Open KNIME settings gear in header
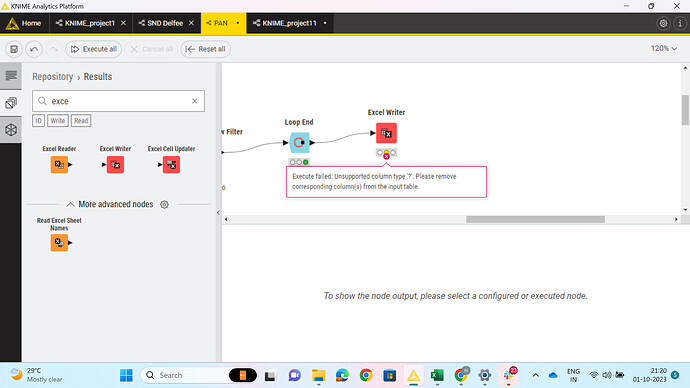The width and height of the screenshot is (690, 388). coord(663,23)
